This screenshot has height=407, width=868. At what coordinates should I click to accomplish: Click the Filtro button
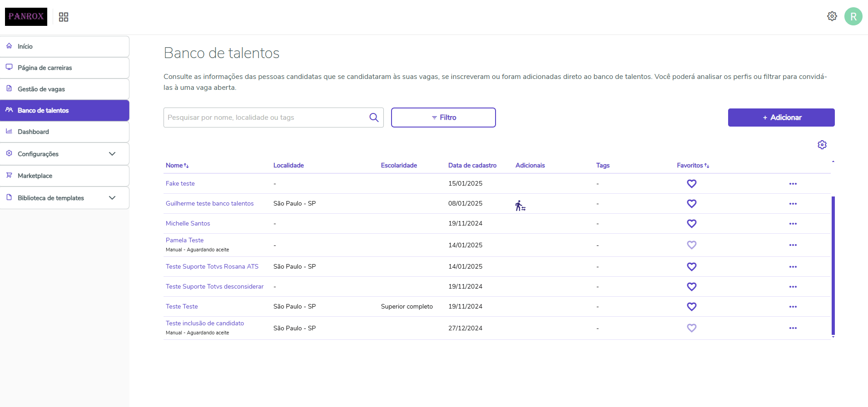pos(443,118)
